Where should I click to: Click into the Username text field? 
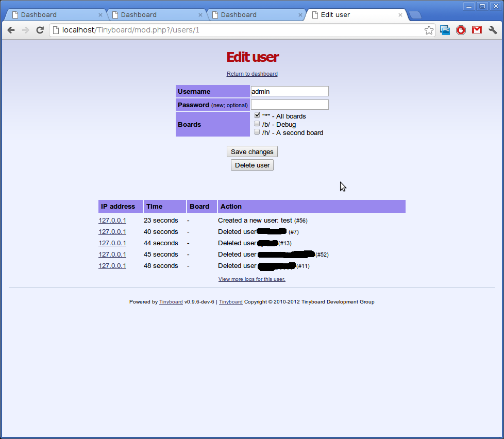click(289, 91)
